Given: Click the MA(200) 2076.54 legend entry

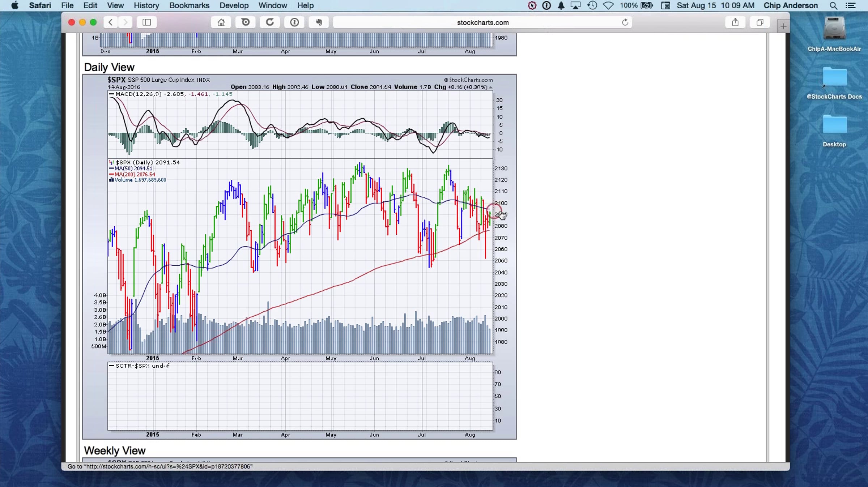Looking at the screenshot, I should [132, 174].
